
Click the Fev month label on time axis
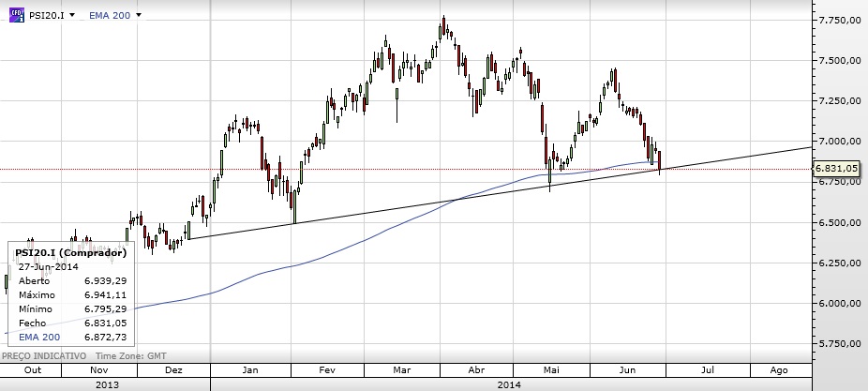coord(326,370)
